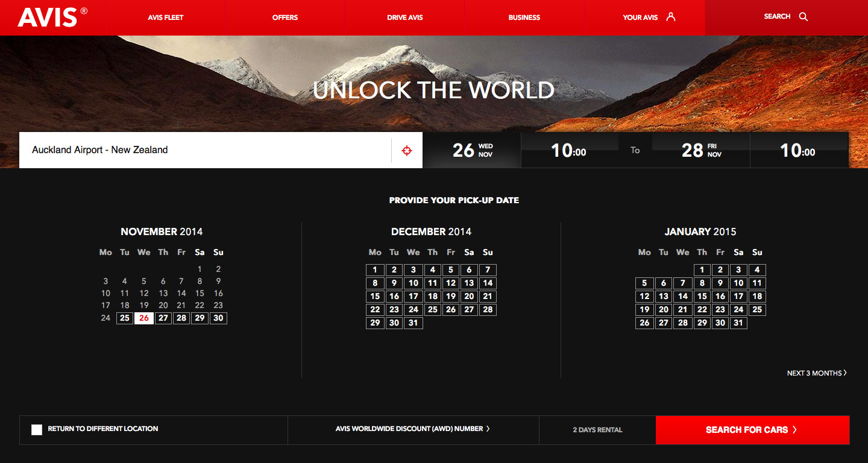
Task: Select January 1 in the 2015 calendar
Action: (702, 270)
